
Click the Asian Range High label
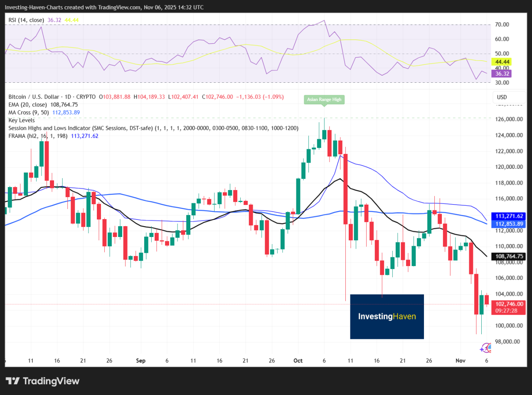click(324, 99)
